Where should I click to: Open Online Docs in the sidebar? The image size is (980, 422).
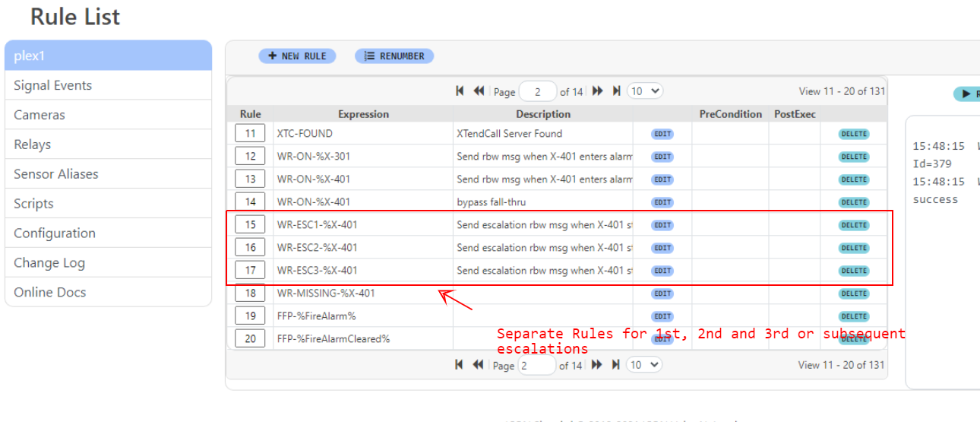108,292
